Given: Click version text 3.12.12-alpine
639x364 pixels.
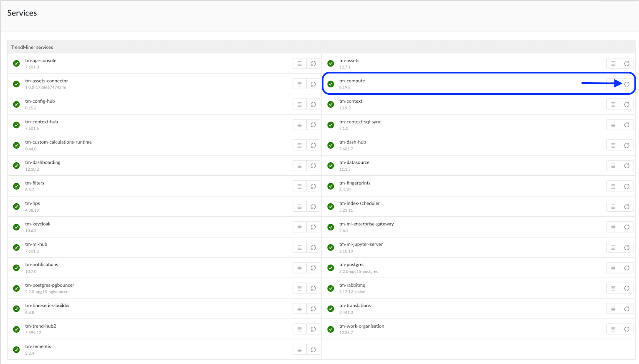Looking at the screenshot, I should (352, 292).
